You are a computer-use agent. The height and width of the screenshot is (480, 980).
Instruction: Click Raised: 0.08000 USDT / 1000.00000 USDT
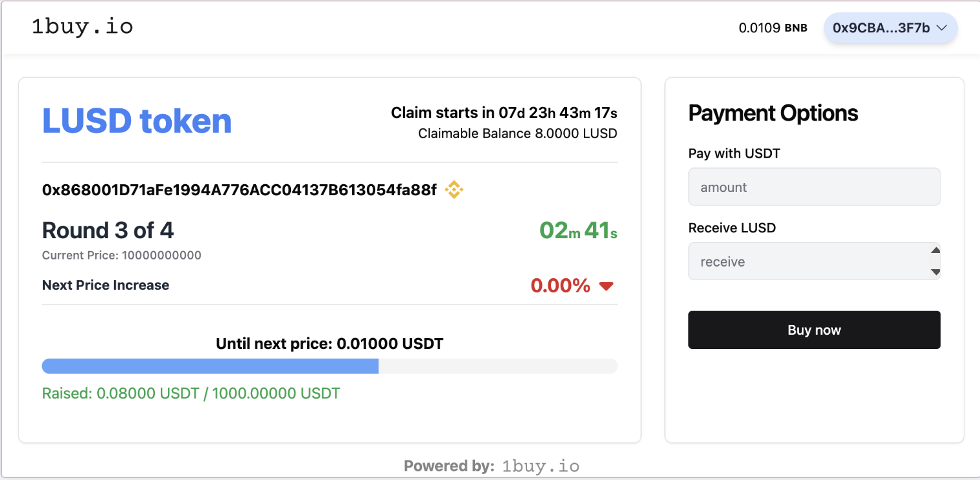(191, 393)
